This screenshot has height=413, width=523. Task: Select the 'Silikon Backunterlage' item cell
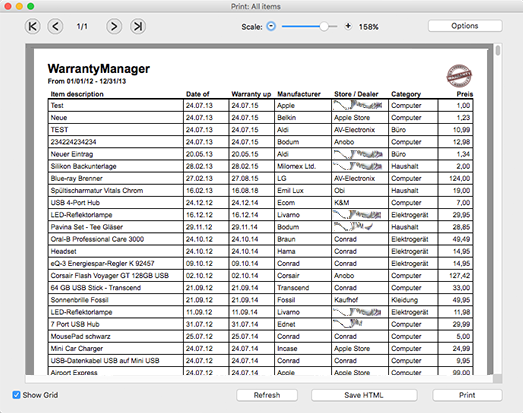[116, 166]
